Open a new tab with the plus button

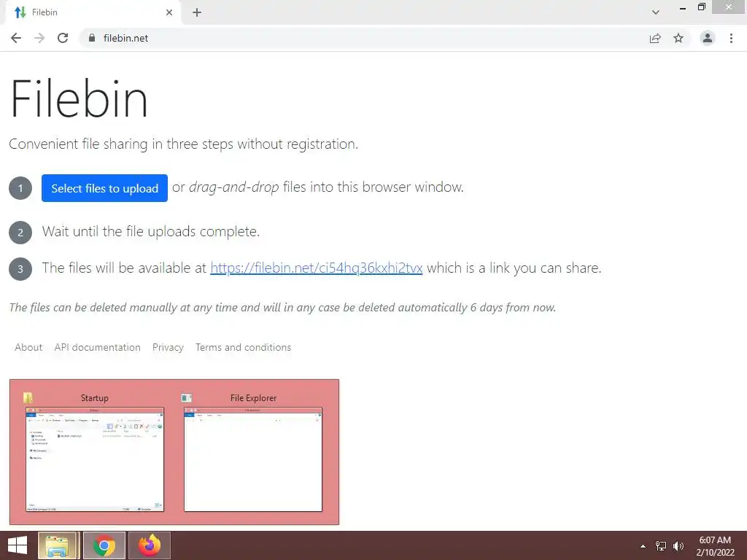click(x=197, y=12)
